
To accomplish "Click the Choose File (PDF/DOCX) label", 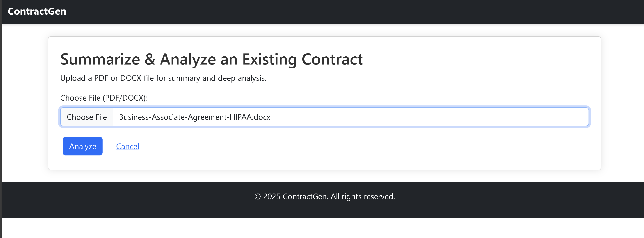I will tap(104, 98).
